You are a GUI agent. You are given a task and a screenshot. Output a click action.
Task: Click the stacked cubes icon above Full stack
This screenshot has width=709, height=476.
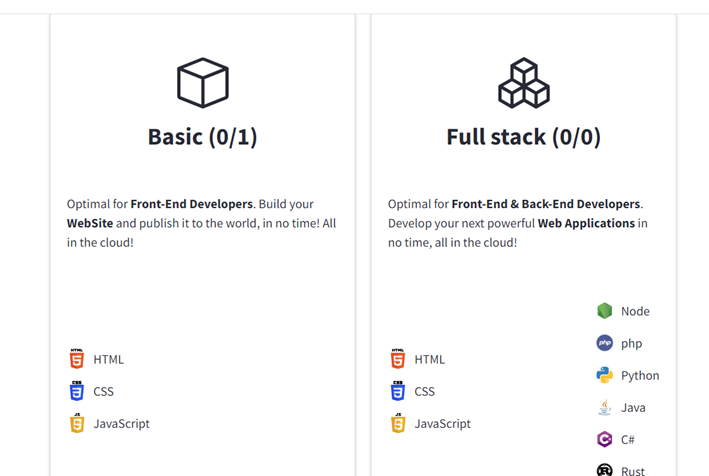pos(524,82)
